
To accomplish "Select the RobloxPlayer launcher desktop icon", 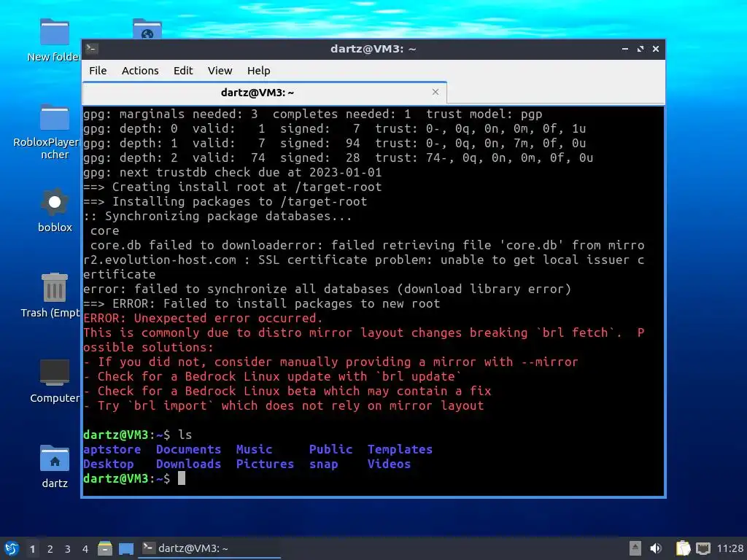I will coord(54,132).
